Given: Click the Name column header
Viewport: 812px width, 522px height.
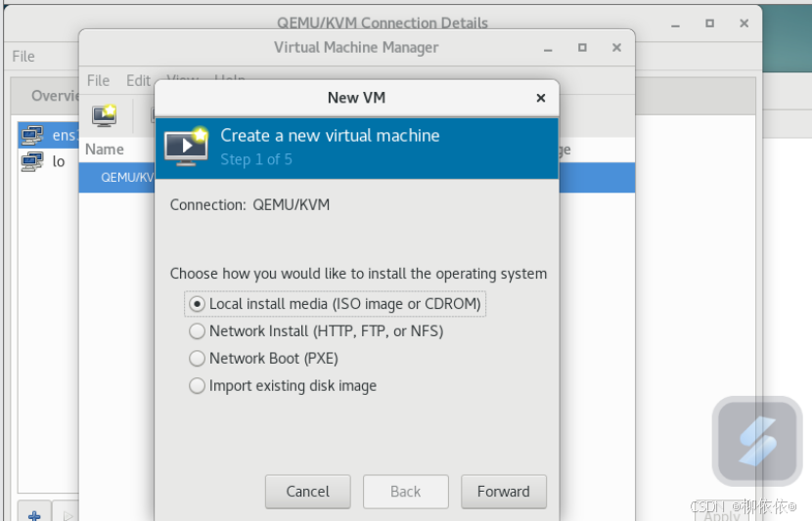Looking at the screenshot, I should [105, 150].
